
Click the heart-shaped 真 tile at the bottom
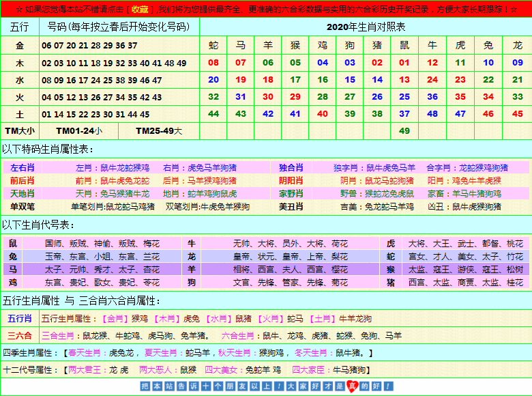click(353, 386)
